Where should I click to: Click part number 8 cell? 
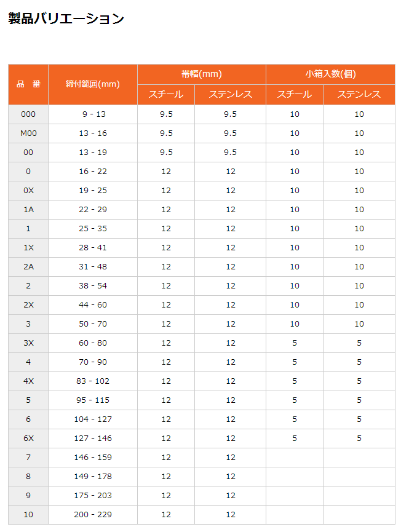(x=28, y=477)
